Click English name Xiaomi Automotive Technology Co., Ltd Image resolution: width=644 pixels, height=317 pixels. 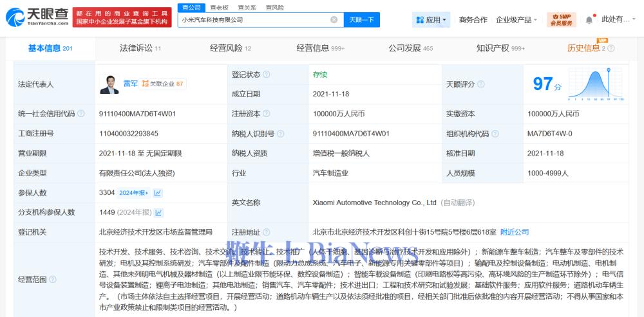pos(375,203)
